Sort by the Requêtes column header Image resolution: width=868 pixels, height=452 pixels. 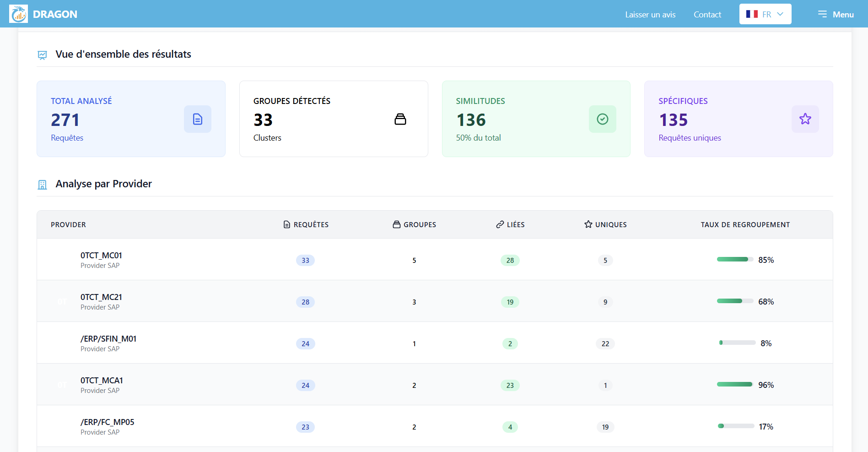pyautogui.click(x=306, y=224)
